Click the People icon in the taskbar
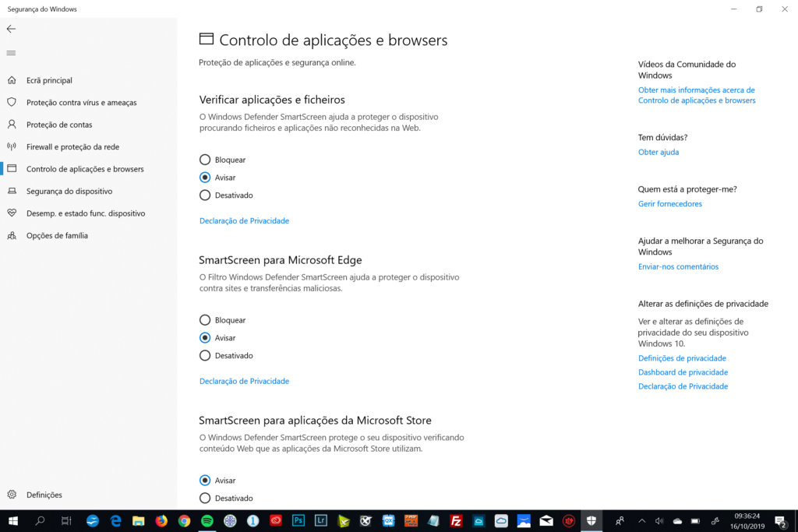 (x=620, y=521)
